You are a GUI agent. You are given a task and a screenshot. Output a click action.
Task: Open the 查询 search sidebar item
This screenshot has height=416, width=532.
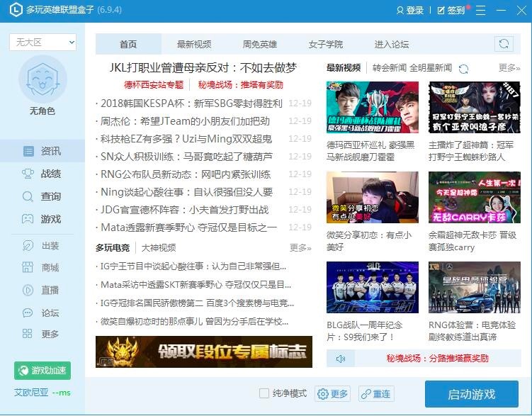tap(42, 196)
